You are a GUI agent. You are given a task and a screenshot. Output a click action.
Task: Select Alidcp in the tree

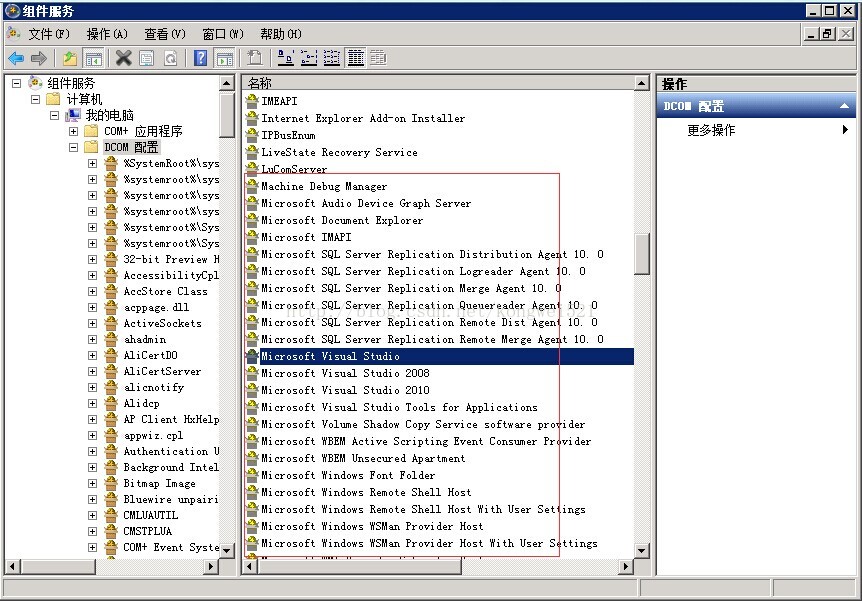click(x=141, y=403)
